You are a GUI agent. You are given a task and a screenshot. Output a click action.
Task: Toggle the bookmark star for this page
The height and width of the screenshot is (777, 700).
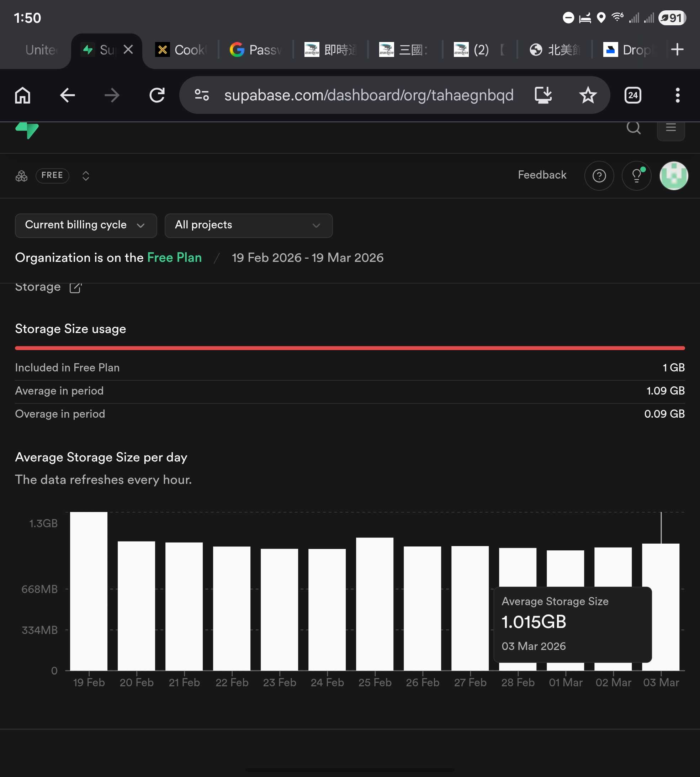click(x=588, y=95)
